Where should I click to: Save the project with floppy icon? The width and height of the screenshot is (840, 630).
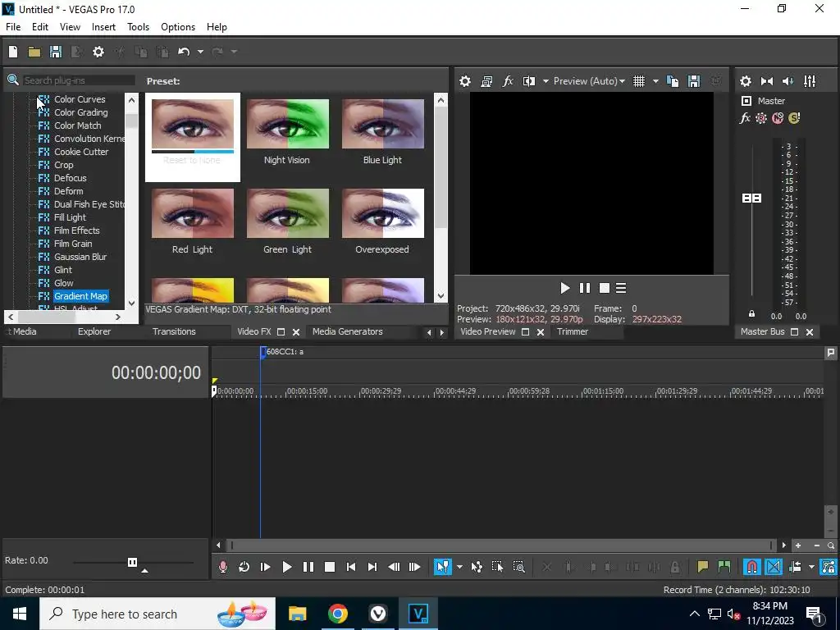coord(56,52)
